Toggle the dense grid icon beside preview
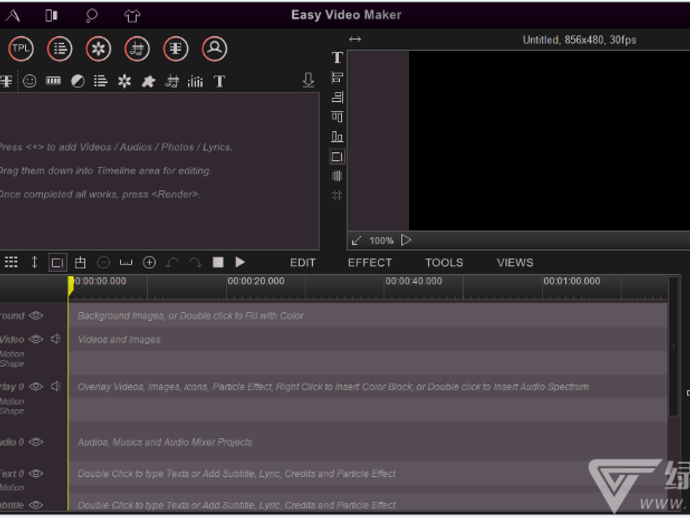Screen dimensions: 690x518 337,176
